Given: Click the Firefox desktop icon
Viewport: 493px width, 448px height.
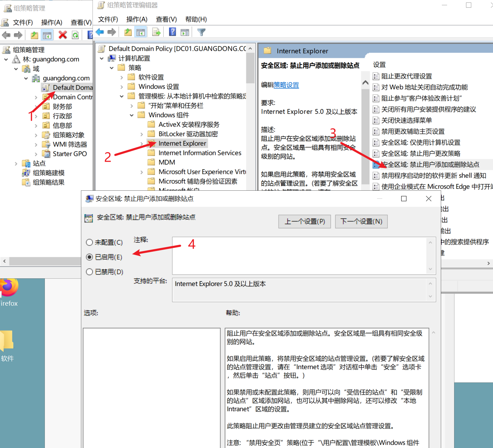Looking at the screenshot, I should click(x=8, y=288).
